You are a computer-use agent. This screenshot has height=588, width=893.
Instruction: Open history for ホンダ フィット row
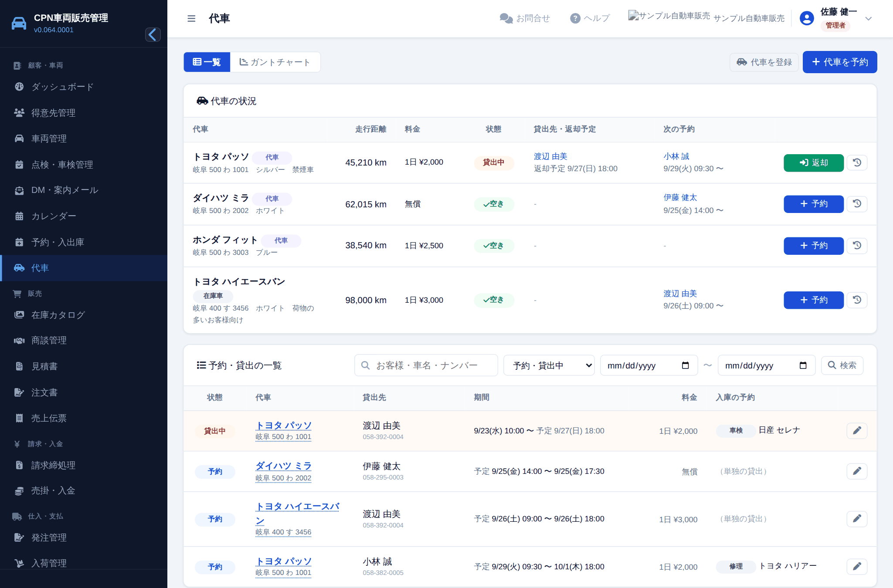pyautogui.click(x=857, y=246)
